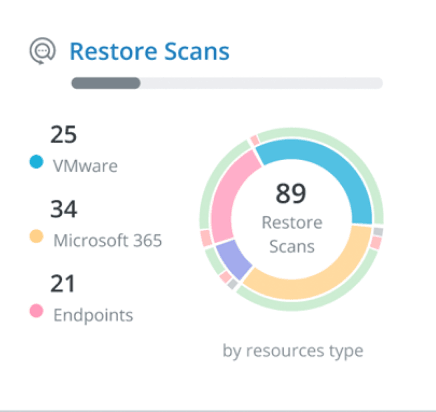
Task: Click the Microsoft 365 count 34
Action: (x=64, y=209)
